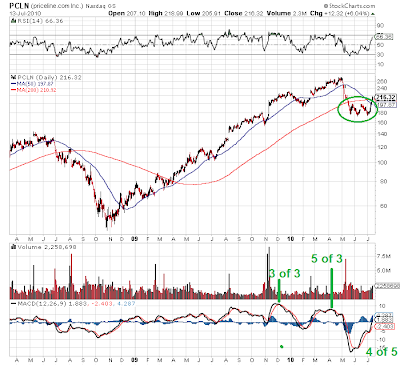This screenshot has width=400, height=365.
Task: Click the bar-chart icon beside the Volume label
Action: [14, 247]
